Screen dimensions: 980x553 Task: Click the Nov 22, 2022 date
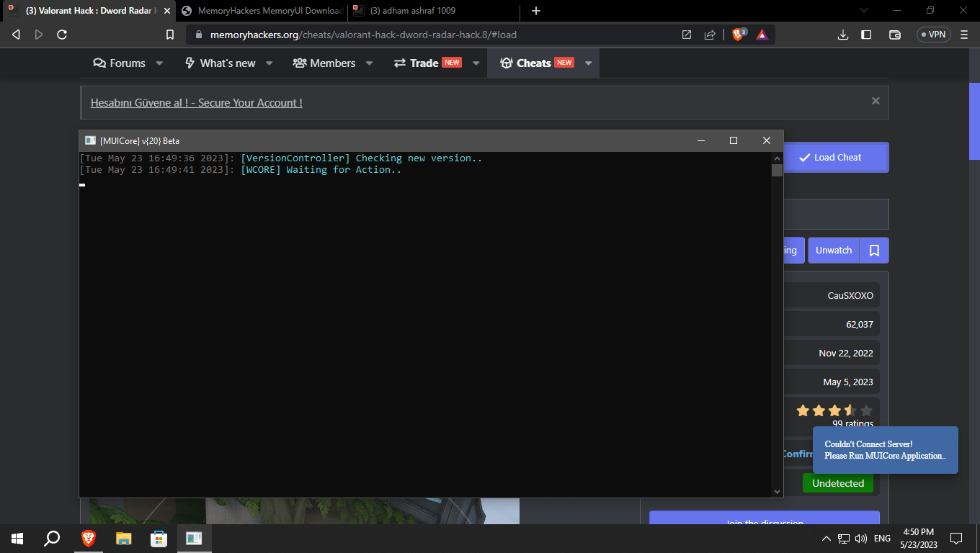point(846,354)
